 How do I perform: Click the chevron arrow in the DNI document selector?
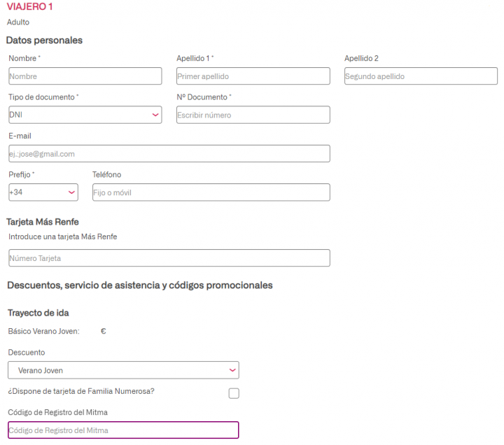(155, 115)
